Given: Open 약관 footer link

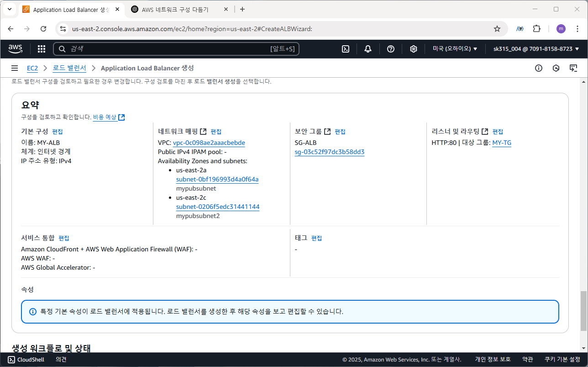Looking at the screenshot, I should [527, 360].
